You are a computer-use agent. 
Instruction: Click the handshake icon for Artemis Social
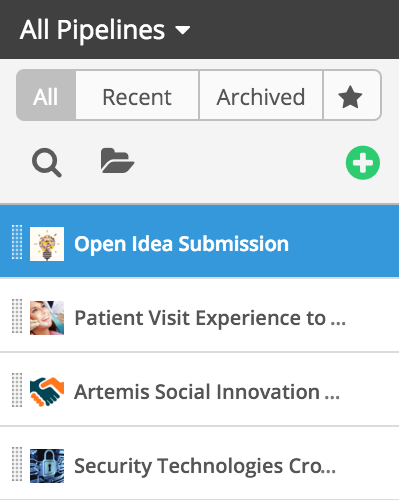point(47,391)
